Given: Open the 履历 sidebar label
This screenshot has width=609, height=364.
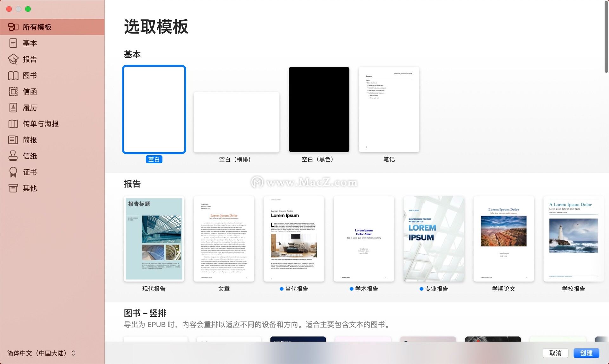Looking at the screenshot, I should (x=30, y=108).
